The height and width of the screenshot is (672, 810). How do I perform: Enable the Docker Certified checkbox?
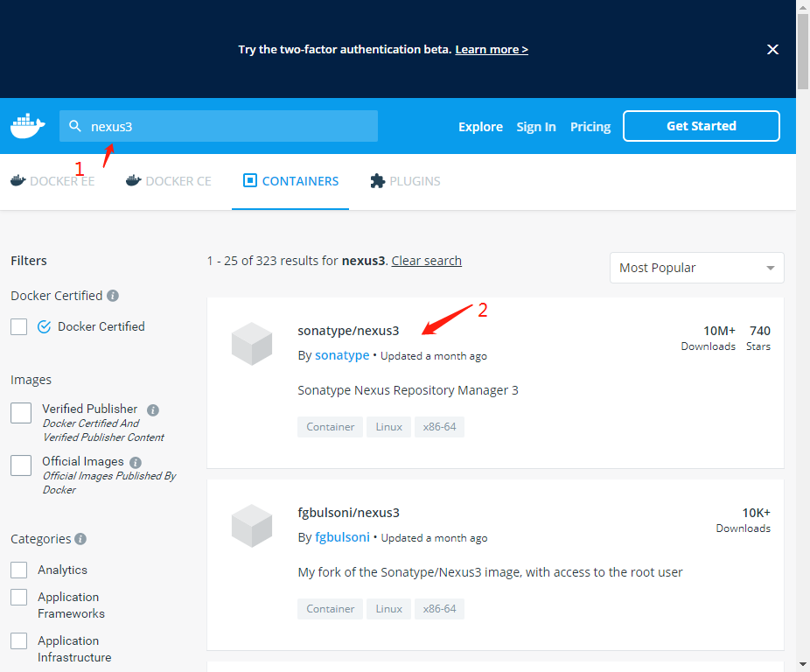pos(19,326)
